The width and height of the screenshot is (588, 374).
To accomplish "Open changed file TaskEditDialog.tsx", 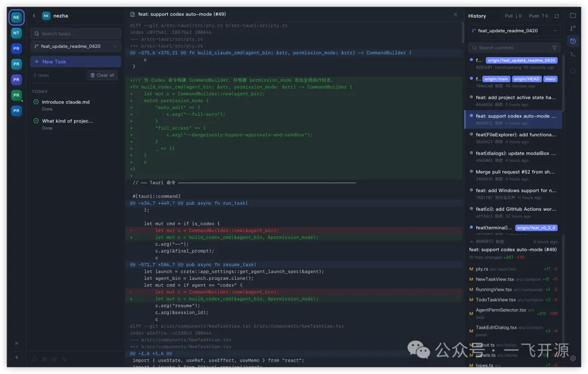I will point(513,330).
